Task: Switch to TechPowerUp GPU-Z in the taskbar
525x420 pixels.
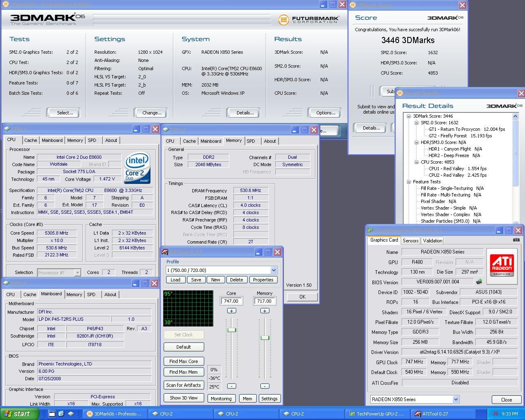Action: point(377,414)
